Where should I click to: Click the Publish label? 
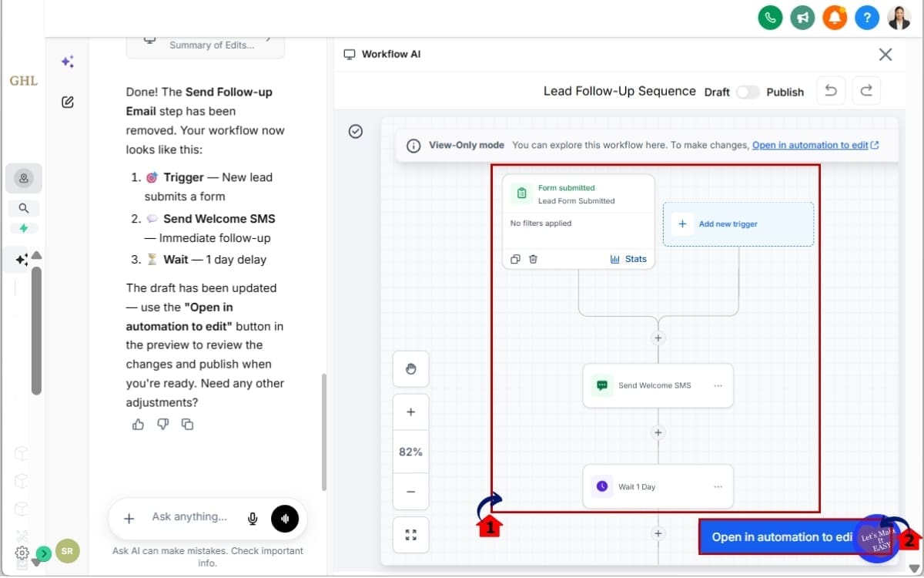point(785,92)
